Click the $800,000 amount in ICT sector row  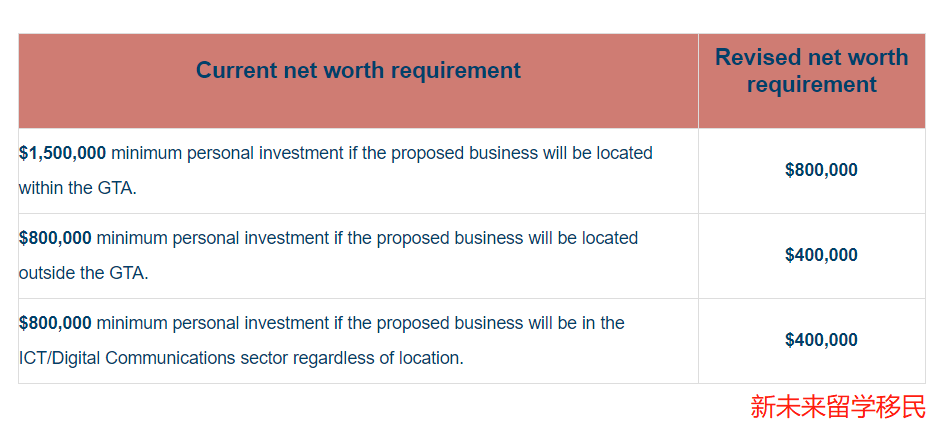point(55,324)
